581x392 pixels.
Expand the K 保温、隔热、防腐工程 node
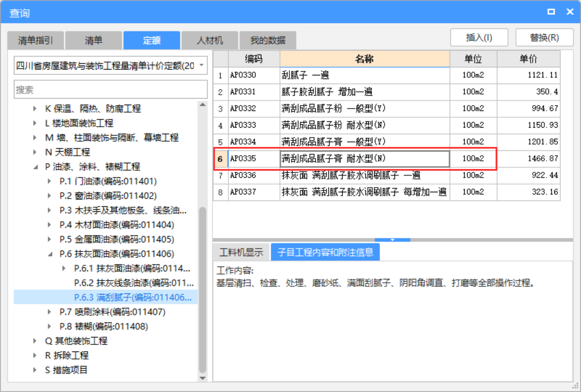click(x=34, y=109)
